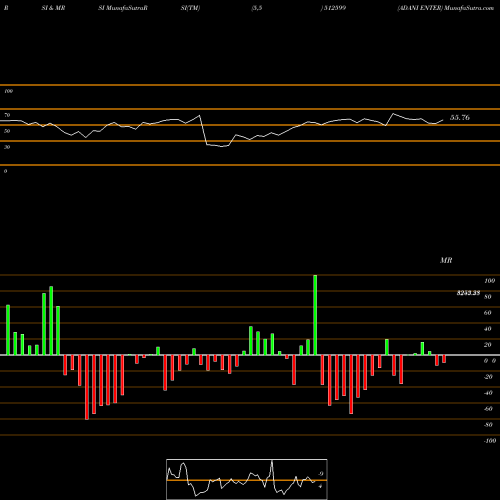Click the 8253.38 price label
This screenshot has width=500, height=500.
tap(468, 293)
